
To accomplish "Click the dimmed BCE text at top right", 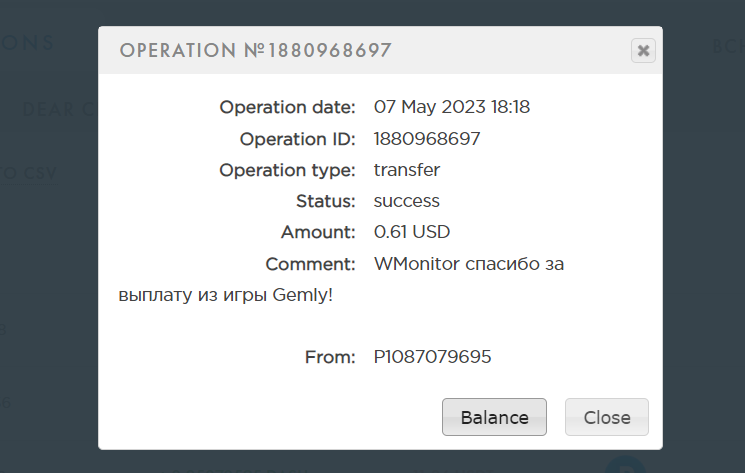I will click(x=727, y=46).
